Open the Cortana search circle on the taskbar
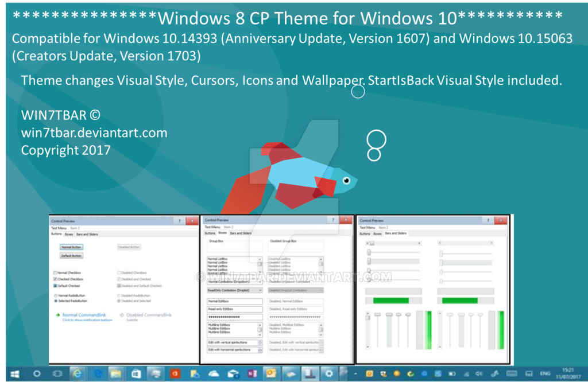This screenshot has width=588, height=382. click(37, 373)
